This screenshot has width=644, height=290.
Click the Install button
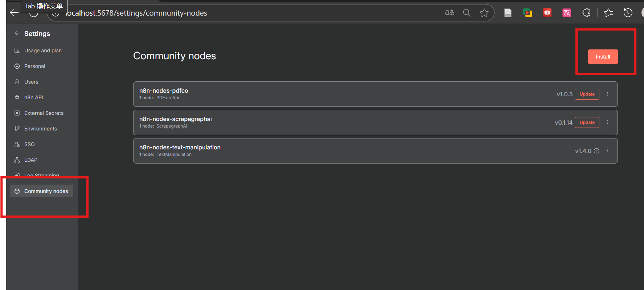603,57
